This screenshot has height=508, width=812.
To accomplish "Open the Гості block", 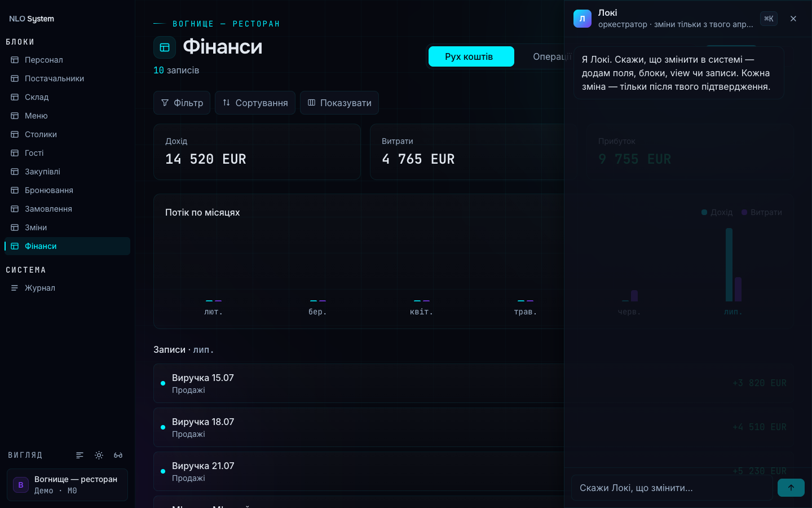I will pyautogui.click(x=67, y=153).
